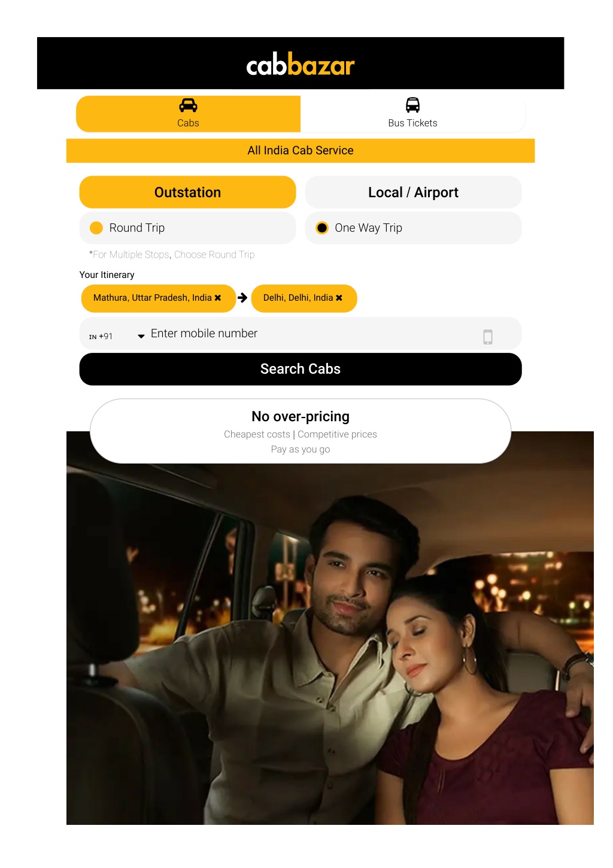Image resolution: width=613 pixels, height=868 pixels.
Task: Remove Delhi destination from itinerary
Action: (x=339, y=298)
